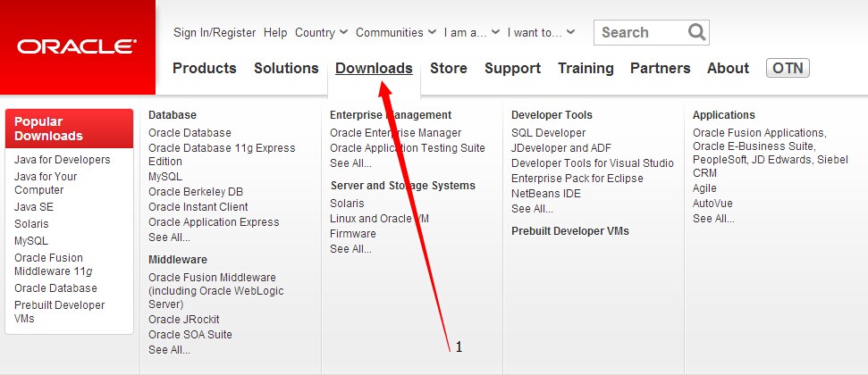Click the OTN button

pyautogui.click(x=788, y=68)
